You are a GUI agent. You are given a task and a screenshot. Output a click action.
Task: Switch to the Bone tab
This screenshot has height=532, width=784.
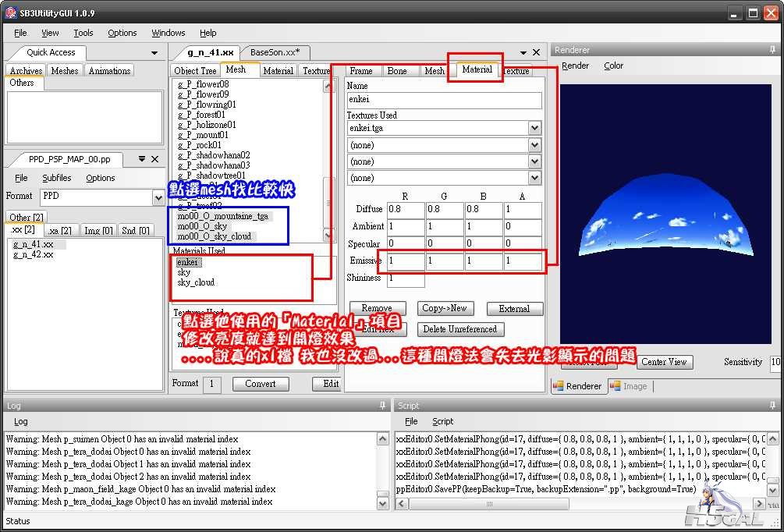tap(397, 71)
